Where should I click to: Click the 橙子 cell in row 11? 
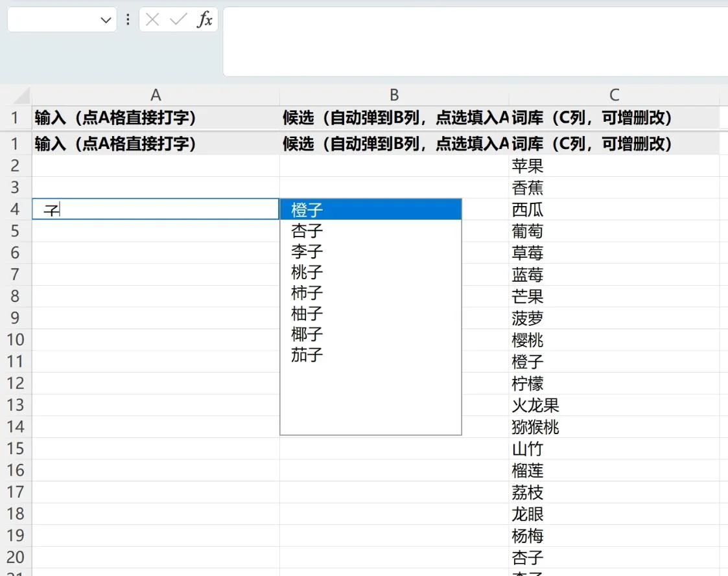click(614, 362)
